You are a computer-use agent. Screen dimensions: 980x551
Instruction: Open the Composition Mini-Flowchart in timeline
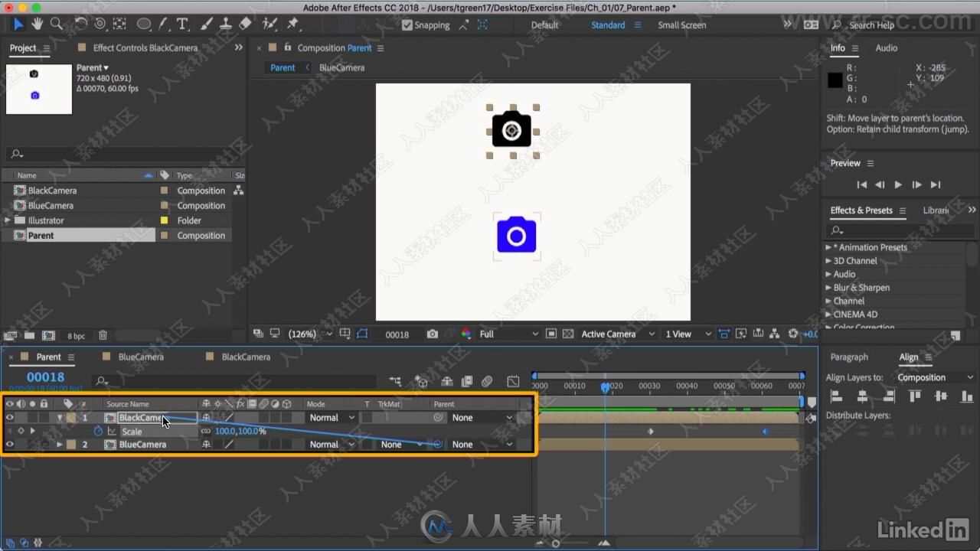395,381
